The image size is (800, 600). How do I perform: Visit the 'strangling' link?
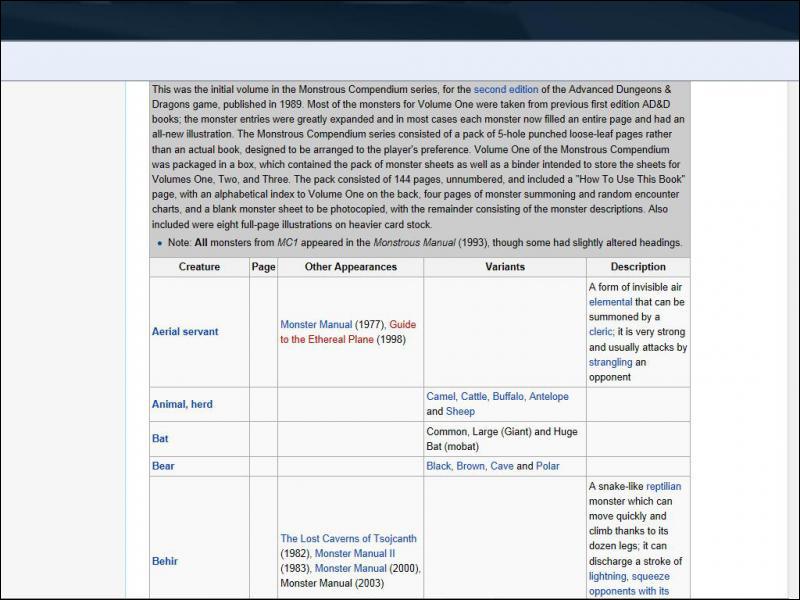click(x=610, y=362)
